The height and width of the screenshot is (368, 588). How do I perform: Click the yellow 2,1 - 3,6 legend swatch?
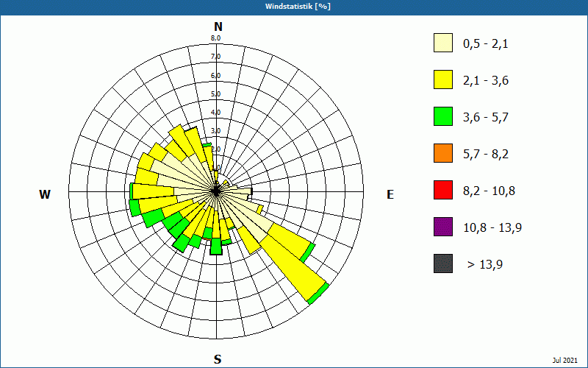[443, 79]
